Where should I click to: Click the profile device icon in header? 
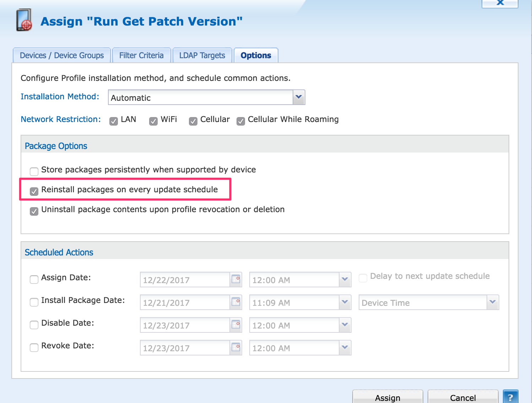coord(24,21)
